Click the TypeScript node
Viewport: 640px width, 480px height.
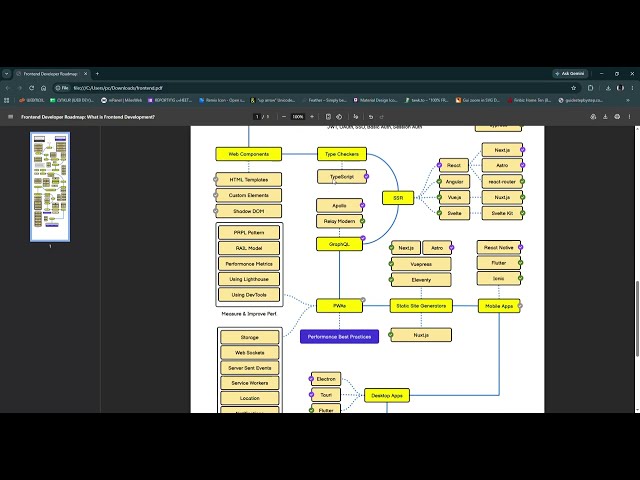pyautogui.click(x=342, y=177)
